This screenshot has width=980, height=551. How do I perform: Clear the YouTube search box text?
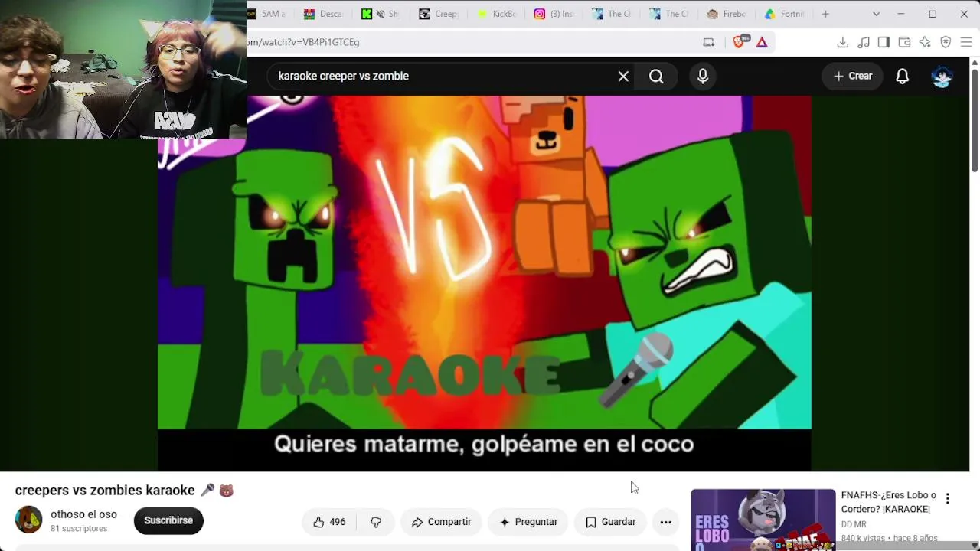[x=623, y=77]
